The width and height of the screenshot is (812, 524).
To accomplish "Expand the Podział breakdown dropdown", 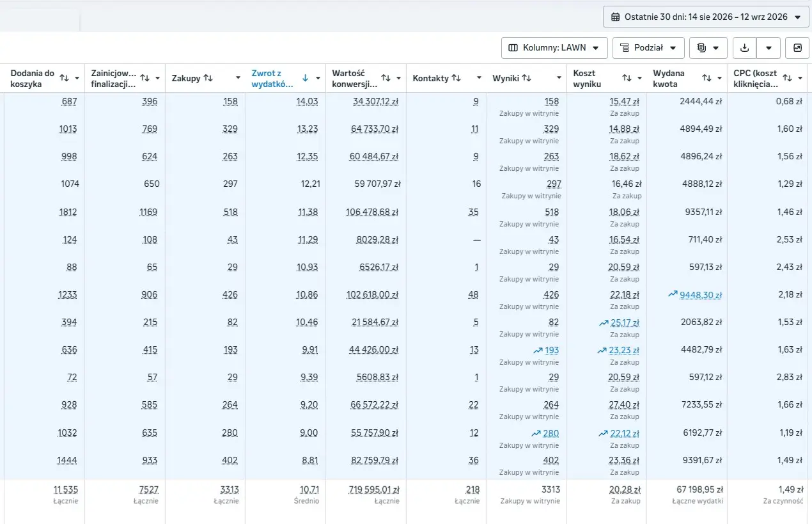I will click(x=648, y=48).
